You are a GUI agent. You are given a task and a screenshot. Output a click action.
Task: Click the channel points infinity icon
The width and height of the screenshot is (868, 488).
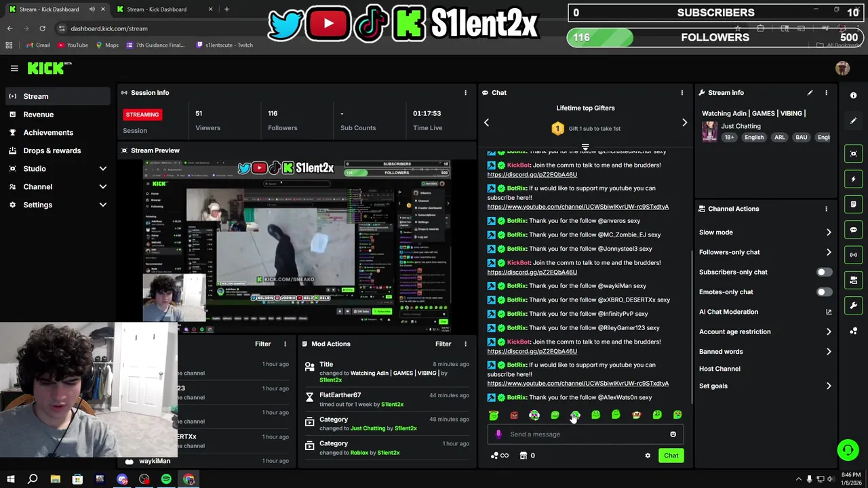coord(499,455)
